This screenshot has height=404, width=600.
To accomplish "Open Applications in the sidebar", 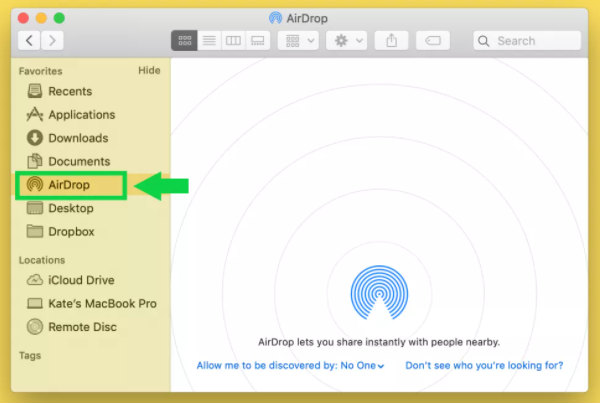I will pos(90,114).
